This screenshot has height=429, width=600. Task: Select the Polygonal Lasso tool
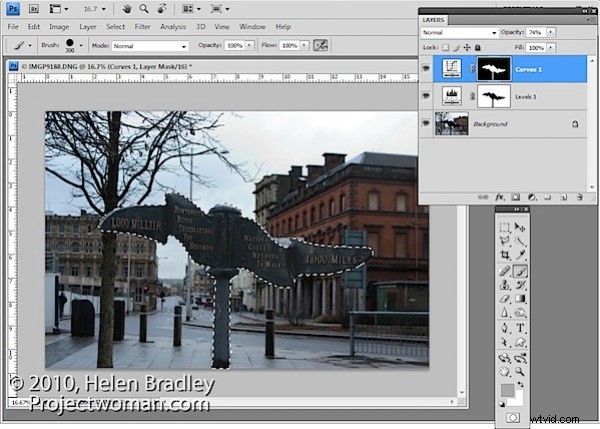[x=505, y=241]
